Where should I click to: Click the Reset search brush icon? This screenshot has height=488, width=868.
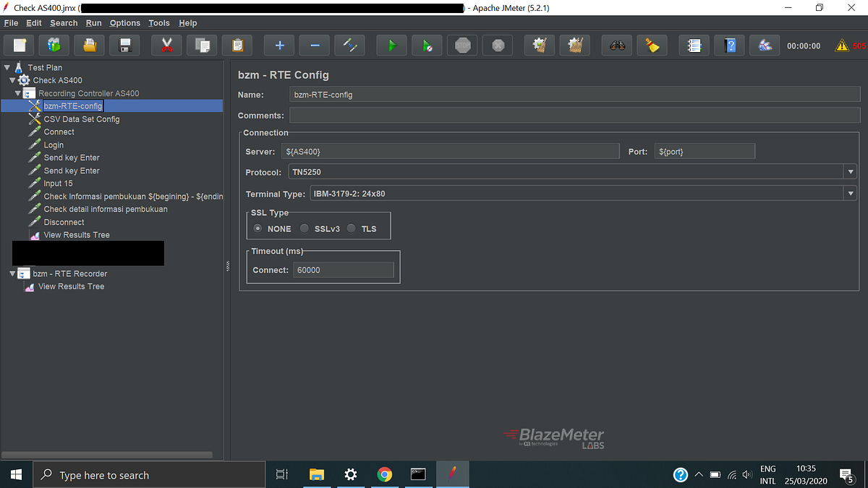(x=652, y=46)
